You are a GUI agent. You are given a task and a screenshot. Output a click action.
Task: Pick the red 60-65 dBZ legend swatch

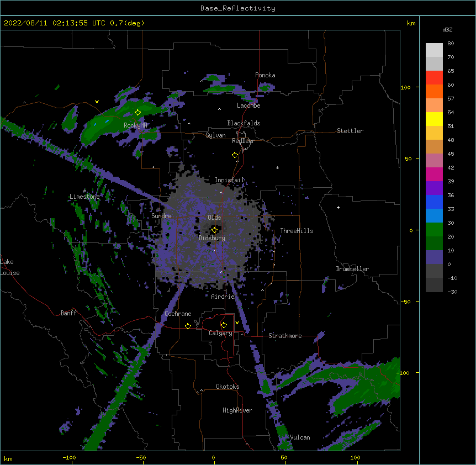click(434, 78)
